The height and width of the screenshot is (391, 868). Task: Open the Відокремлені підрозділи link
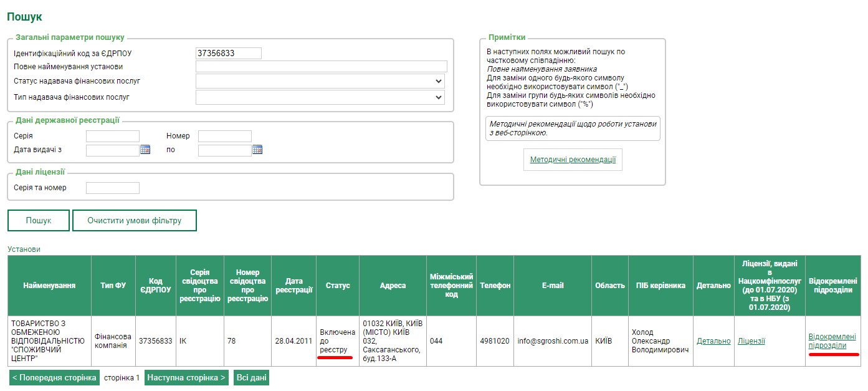pyautogui.click(x=832, y=341)
